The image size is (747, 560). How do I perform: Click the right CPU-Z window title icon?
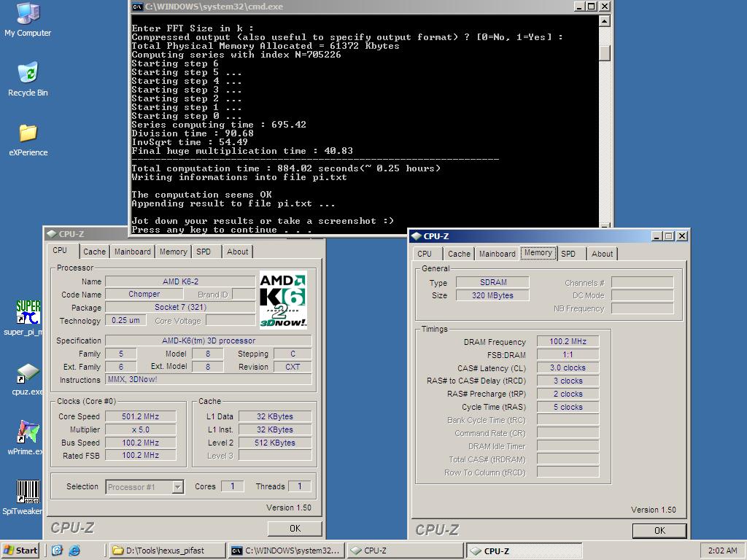[416, 236]
